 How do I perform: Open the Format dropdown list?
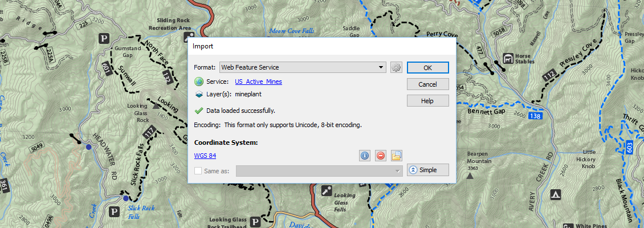[382, 67]
